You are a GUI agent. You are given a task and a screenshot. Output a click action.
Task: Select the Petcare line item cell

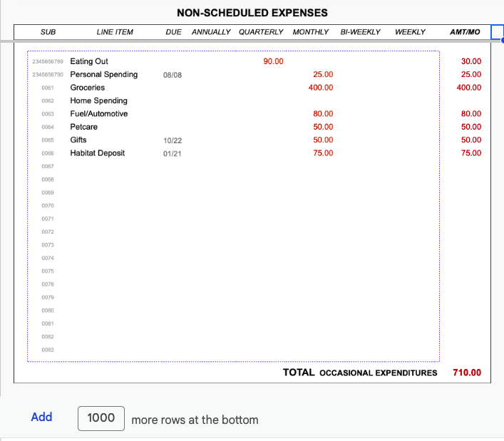[83, 127]
